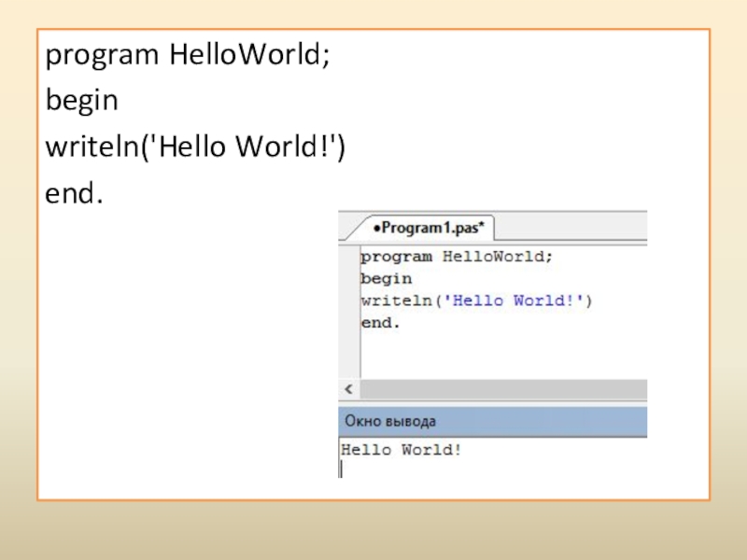Viewport: 747px width, 560px height.
Task: Click 'Hello World!' text in the output window
Action: pos(402,450)
